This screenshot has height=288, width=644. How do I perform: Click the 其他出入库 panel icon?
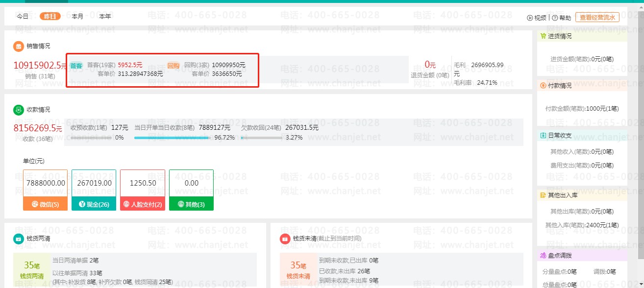(543, 195)
